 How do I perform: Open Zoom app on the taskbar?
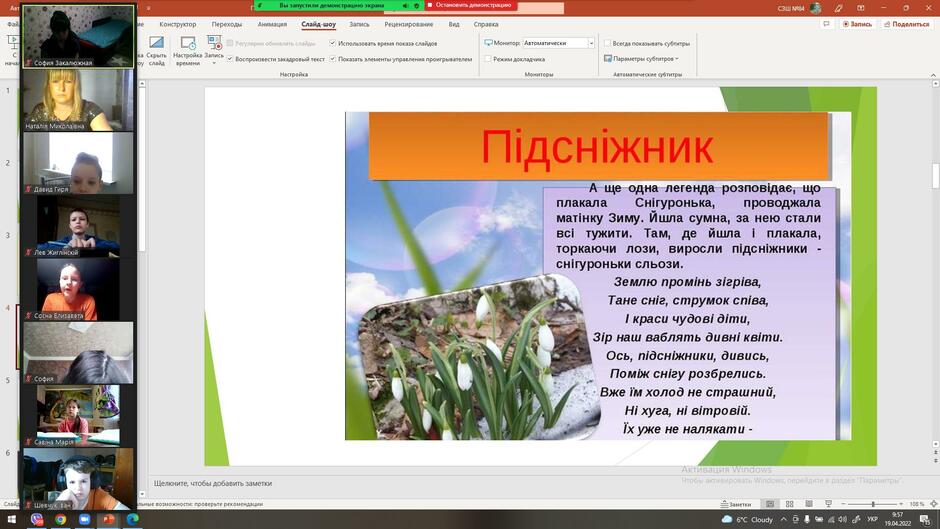(85, 519)
